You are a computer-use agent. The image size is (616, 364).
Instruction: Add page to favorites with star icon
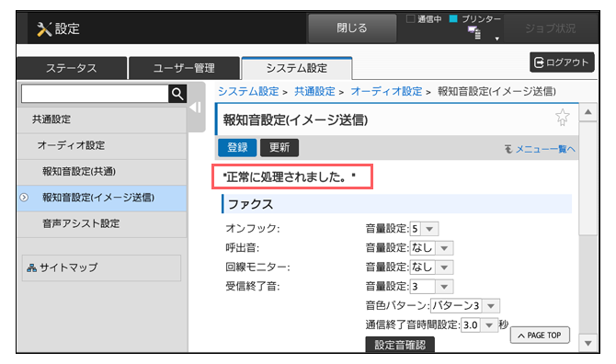point(562,117)
